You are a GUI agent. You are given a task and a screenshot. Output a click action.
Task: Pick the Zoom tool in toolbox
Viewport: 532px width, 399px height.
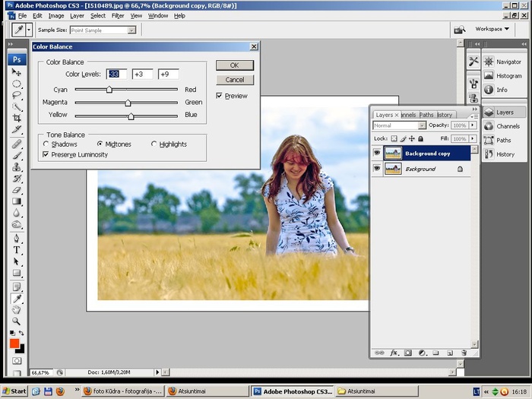pos(17,321)
